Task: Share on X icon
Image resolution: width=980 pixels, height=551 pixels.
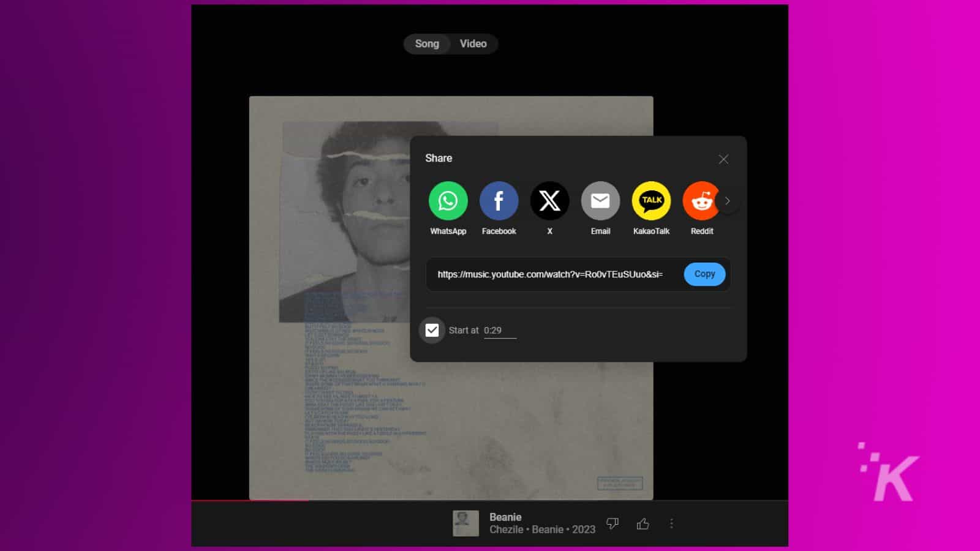Action: pyautogui.click(x=549, y=201)
